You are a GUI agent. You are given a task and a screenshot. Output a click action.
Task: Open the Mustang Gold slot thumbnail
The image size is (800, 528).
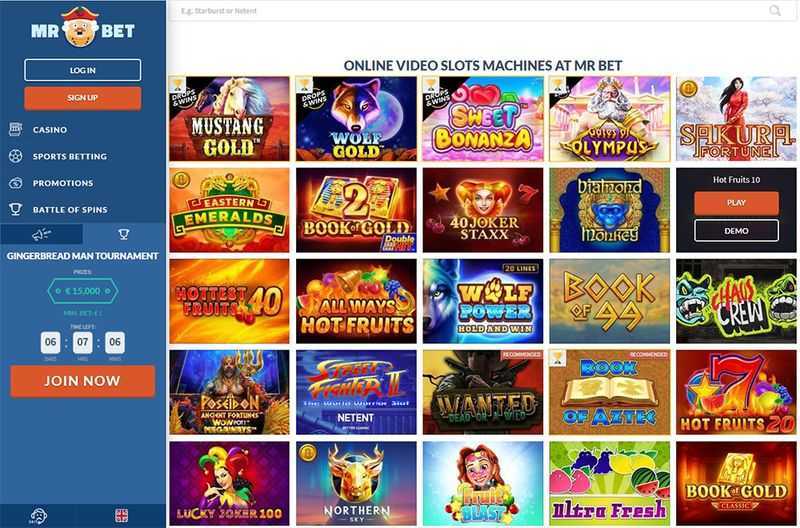(x=229, y=119)
